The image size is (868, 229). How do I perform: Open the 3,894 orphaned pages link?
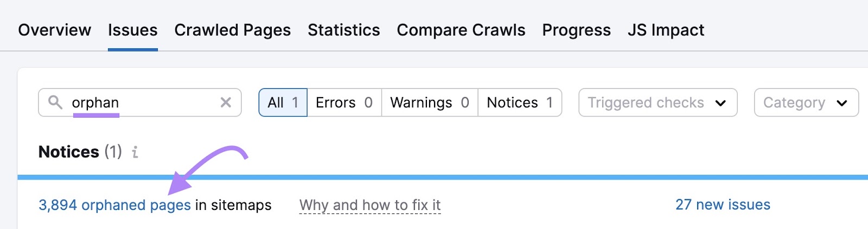click(114, 205)
